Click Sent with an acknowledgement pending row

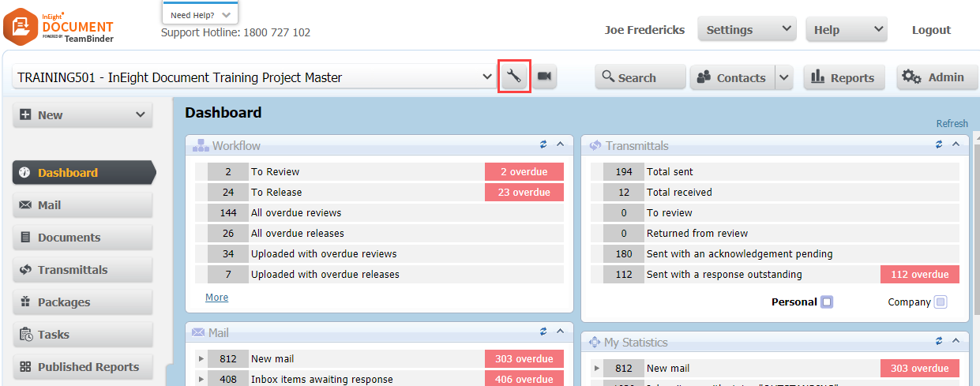coord(775,253)
